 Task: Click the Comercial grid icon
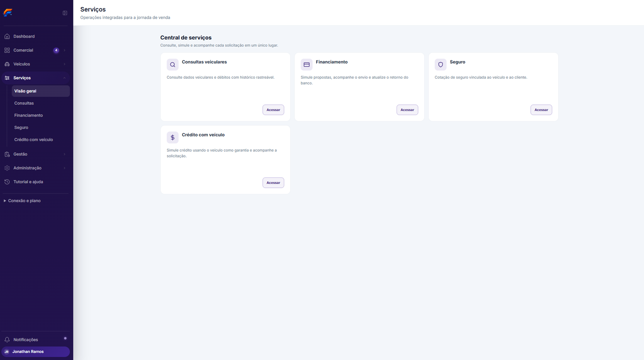7,50
